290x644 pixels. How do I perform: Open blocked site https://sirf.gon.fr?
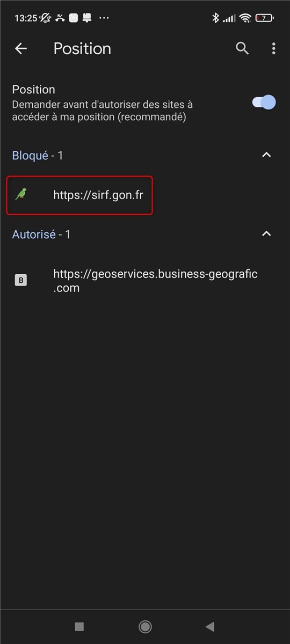pyautogui.click(x=79, y=195)
